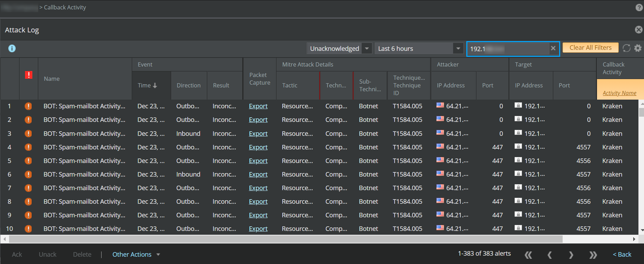Click target port 4556 in row 5
Screen dimensions: 644x264
coord(583,161)
